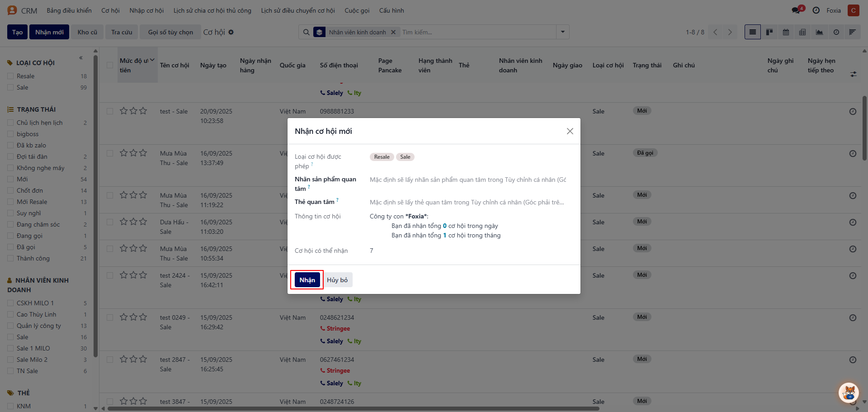868x412 pixels.
Task: Check the Resale filter checkbox
Action: coord(10,76)
